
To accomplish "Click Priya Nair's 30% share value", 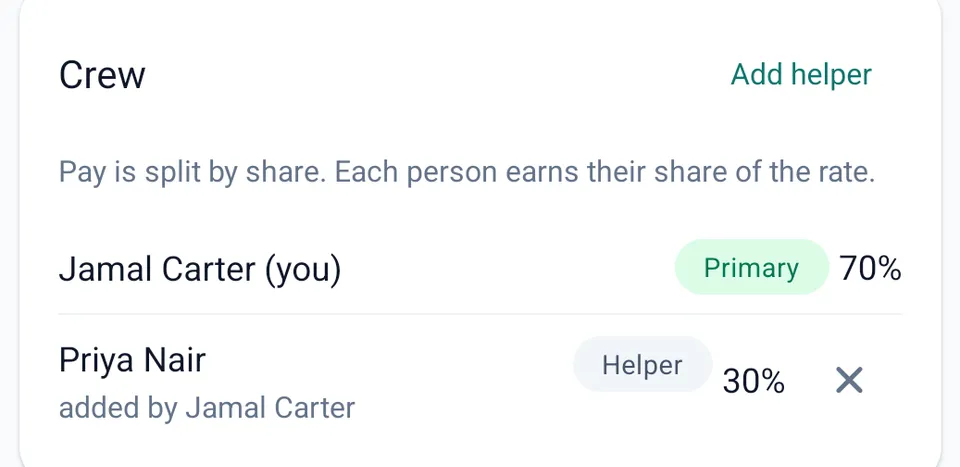I will tap(754, 381).
